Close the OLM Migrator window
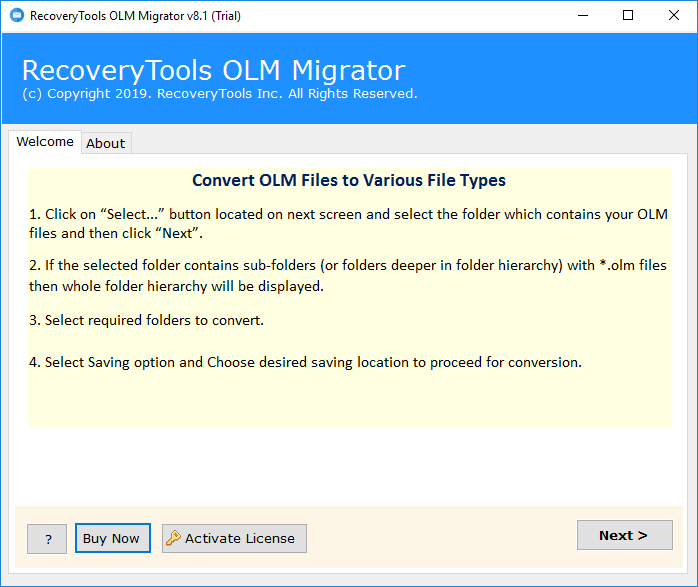 pos(674,16)
